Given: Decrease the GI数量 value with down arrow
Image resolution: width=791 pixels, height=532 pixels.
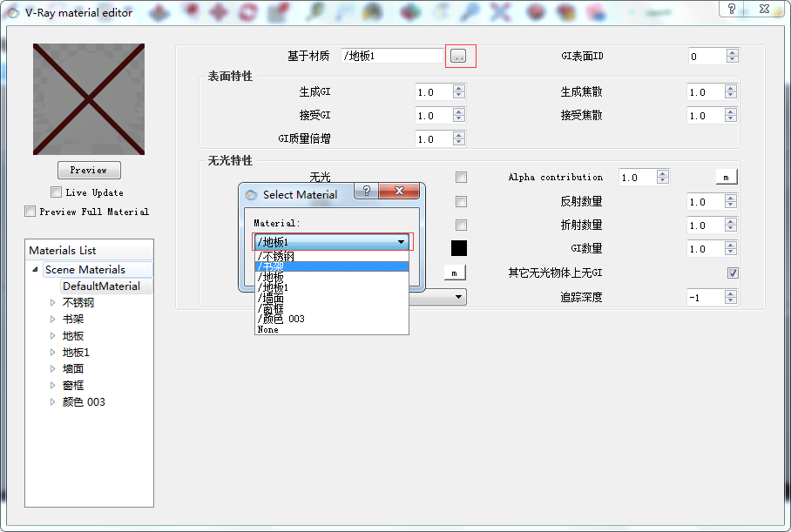Looking at the screenshot, I should [731, 253].
